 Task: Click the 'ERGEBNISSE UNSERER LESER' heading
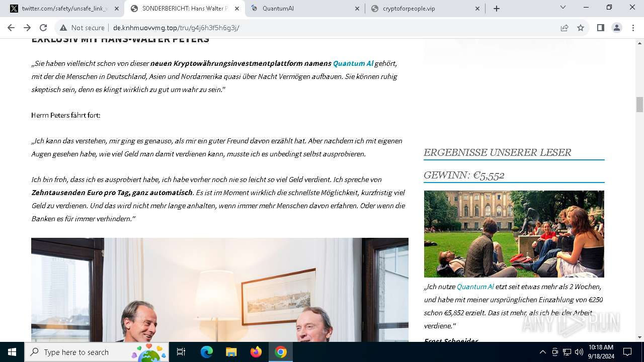click(x=497, y=152)
